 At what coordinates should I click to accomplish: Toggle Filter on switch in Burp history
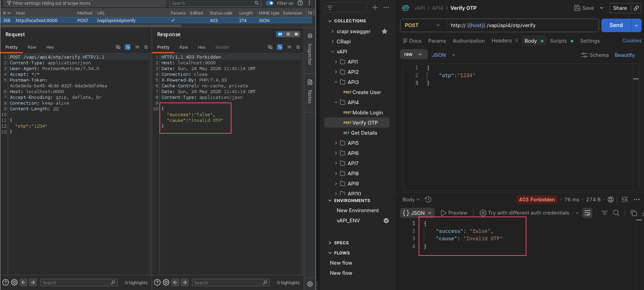point(269,3)
